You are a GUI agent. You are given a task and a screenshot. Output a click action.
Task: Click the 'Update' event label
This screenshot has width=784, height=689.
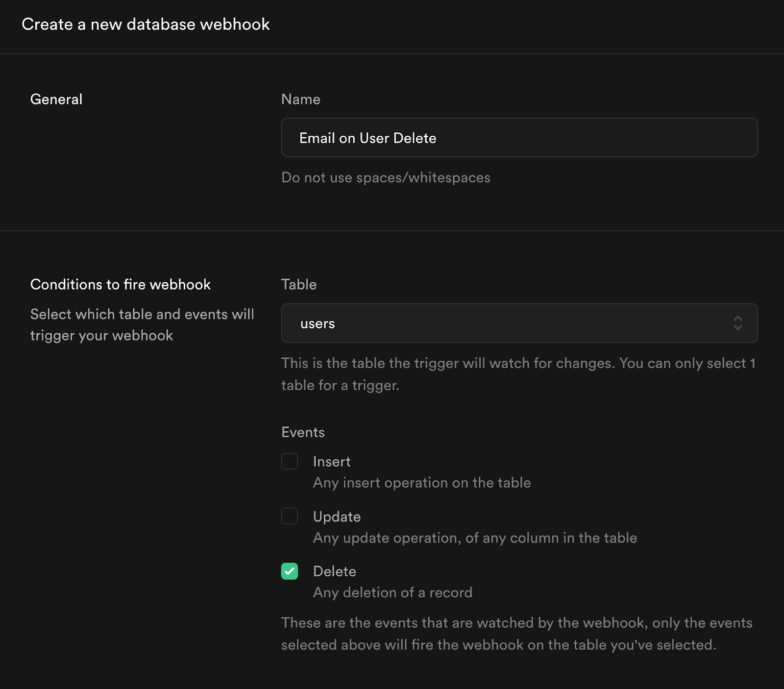pos(337,517)
